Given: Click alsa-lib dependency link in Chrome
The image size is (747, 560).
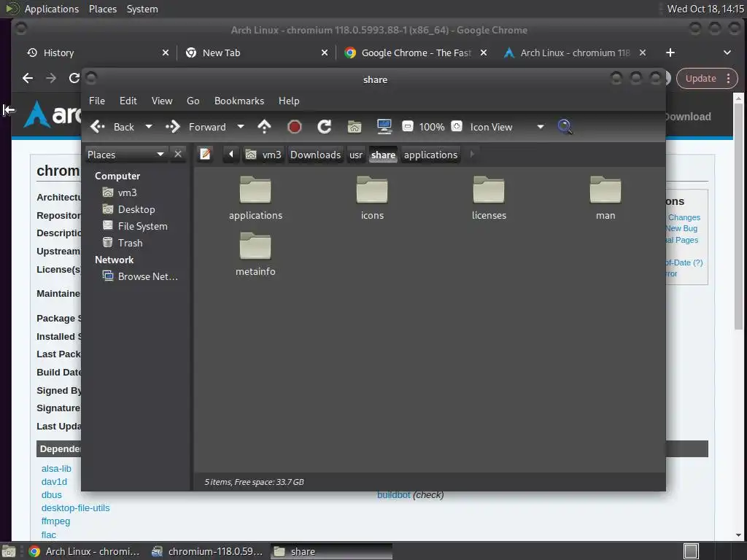Looking at the screenshot, I should (x=56, y=469).
